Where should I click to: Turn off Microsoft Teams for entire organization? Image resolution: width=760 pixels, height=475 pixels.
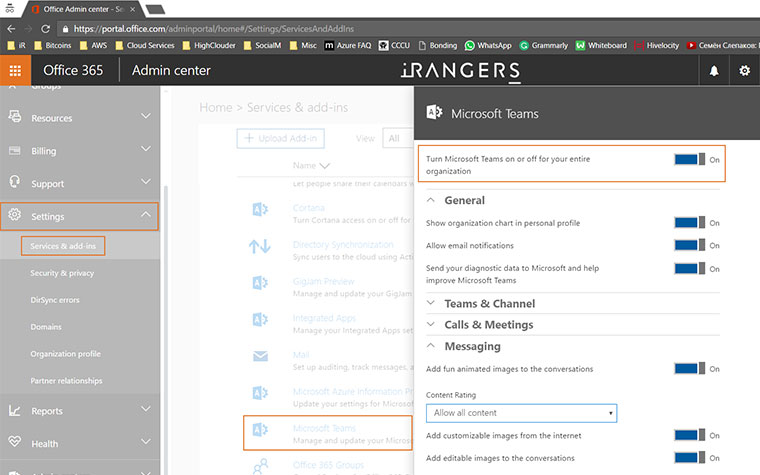689,159
